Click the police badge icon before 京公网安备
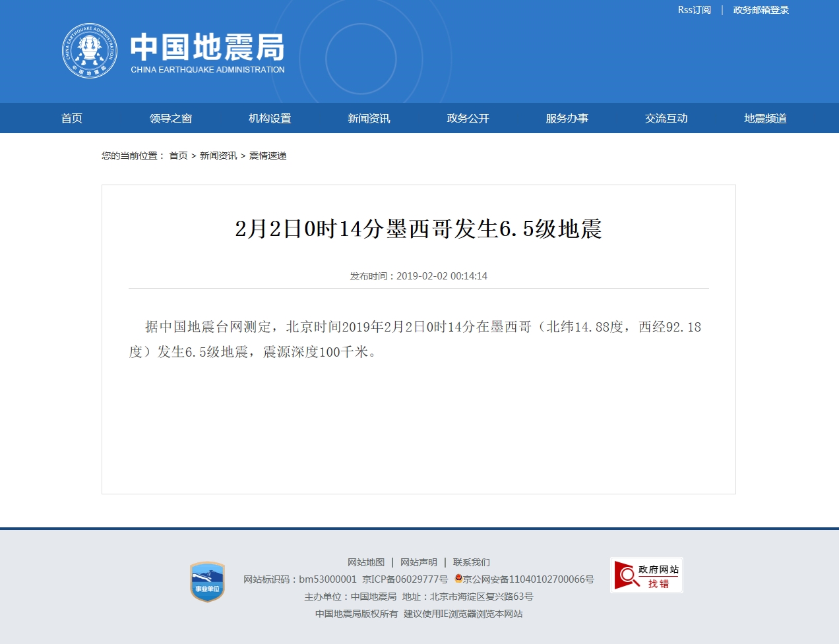 point(458,579)
